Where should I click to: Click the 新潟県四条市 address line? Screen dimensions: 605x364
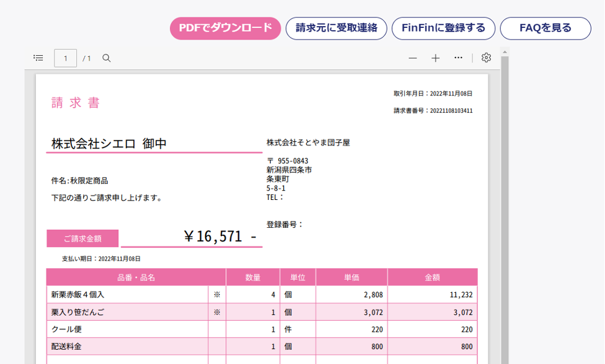click(x=289, y=170)
